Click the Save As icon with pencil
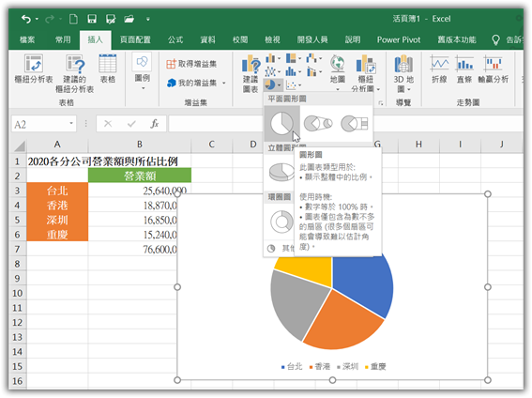The height and width of the screenshot is (398, 532). (111, 19)
